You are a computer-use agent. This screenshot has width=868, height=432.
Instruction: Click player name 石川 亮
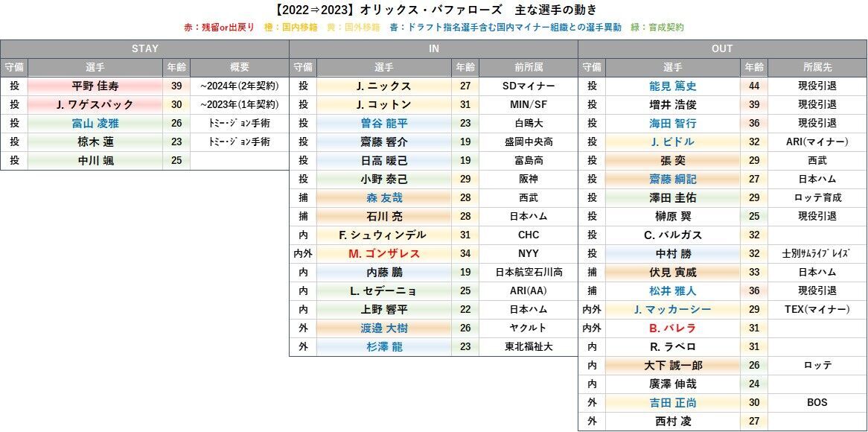click(383, 217)
